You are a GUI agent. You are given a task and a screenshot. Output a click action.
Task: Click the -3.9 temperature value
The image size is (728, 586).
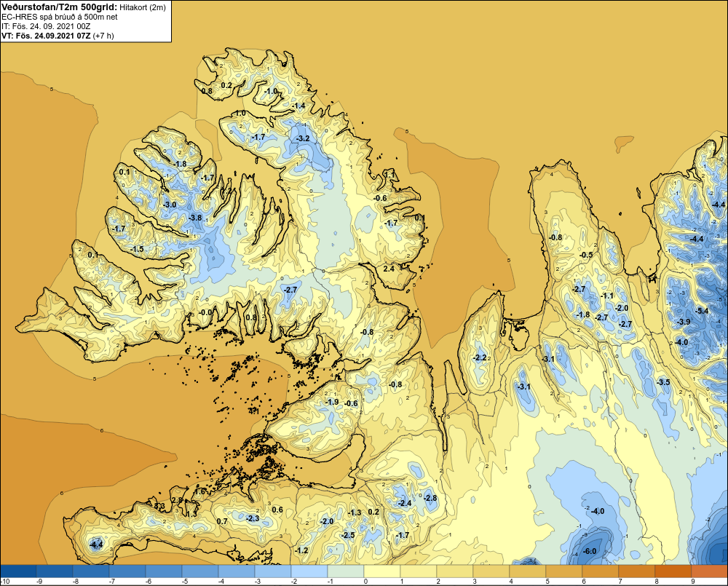[684, 322]
